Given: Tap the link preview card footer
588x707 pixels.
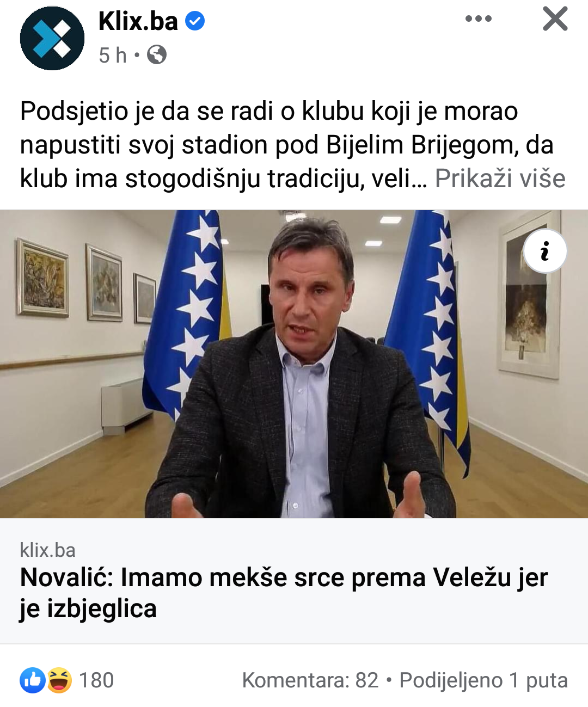Looking at the screenshot, I should point(294,581).
